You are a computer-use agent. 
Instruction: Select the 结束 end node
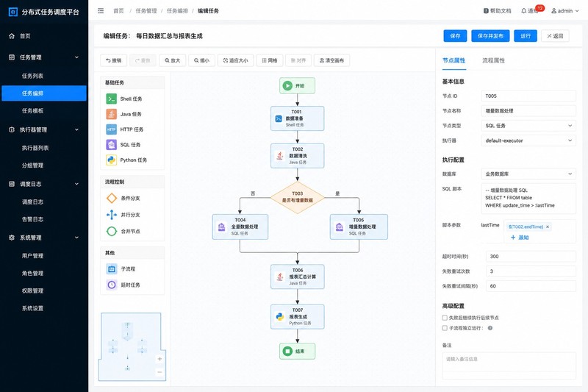(297, 351)
